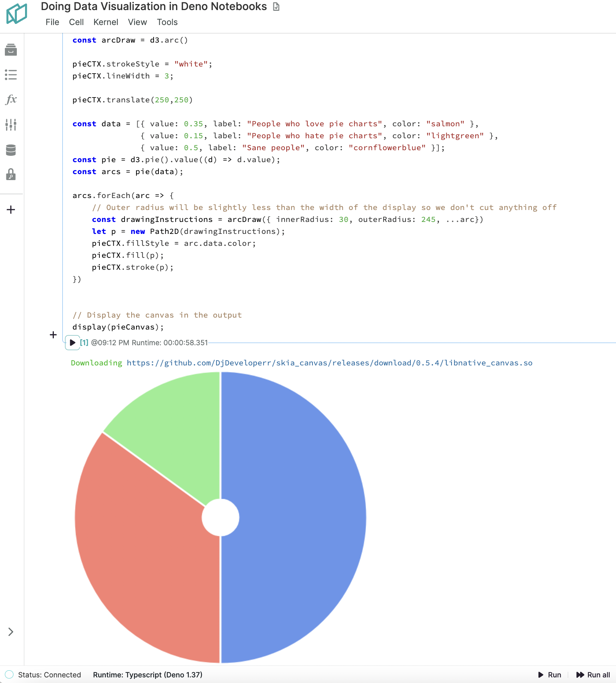The width and height of the screenshot is (616, 683).
Task: Open the libnative_canvas.so download link
Action: point(329,362)
